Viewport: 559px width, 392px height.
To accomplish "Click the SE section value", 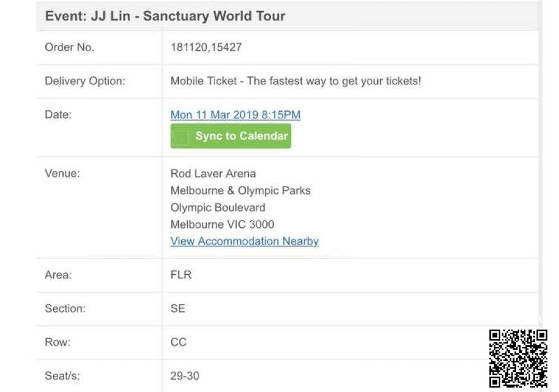I will [x=178, y=308].
